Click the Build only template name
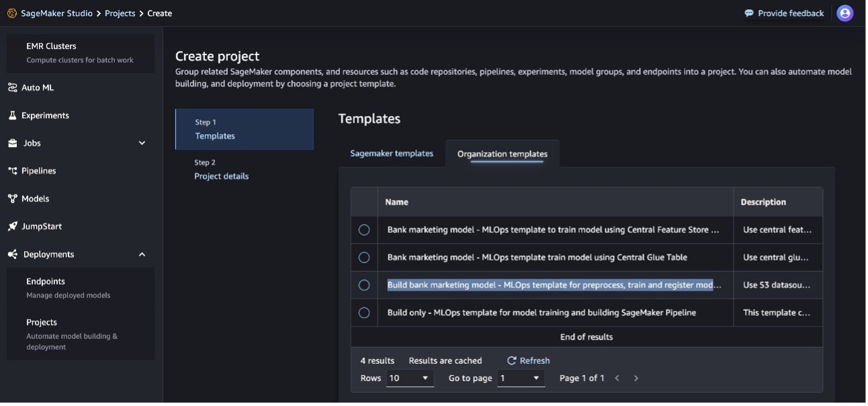This screenshot has width=868, height=406. point(541,313)
